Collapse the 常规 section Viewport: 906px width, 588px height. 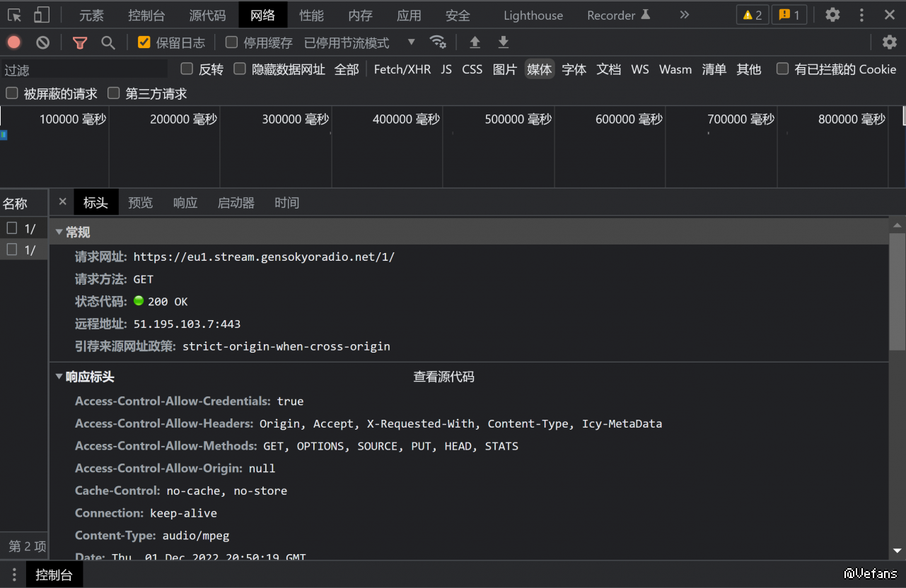(59, 232)
